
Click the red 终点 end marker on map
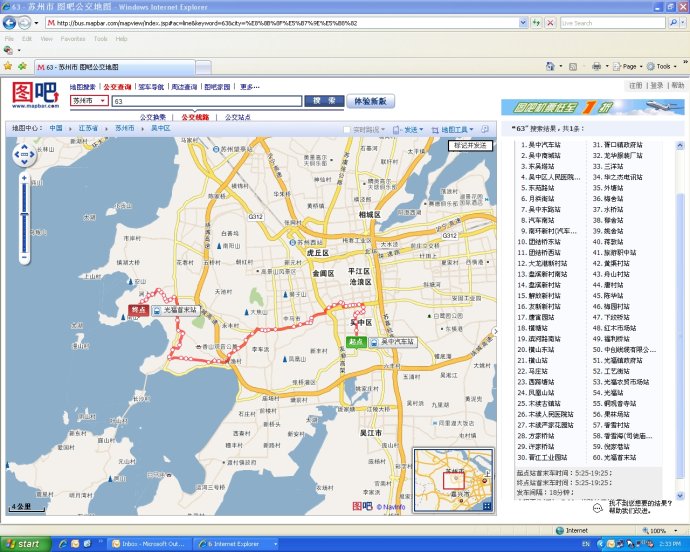coord(139,311)
